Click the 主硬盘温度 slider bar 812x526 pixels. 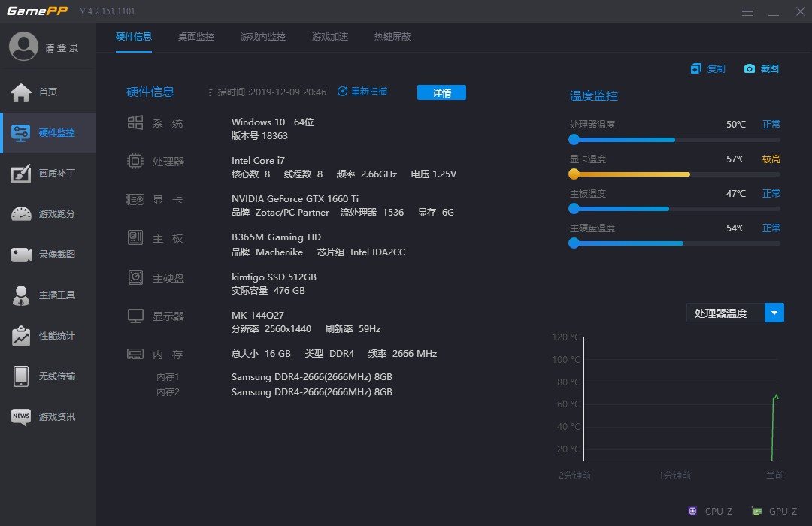pos(674,243)
